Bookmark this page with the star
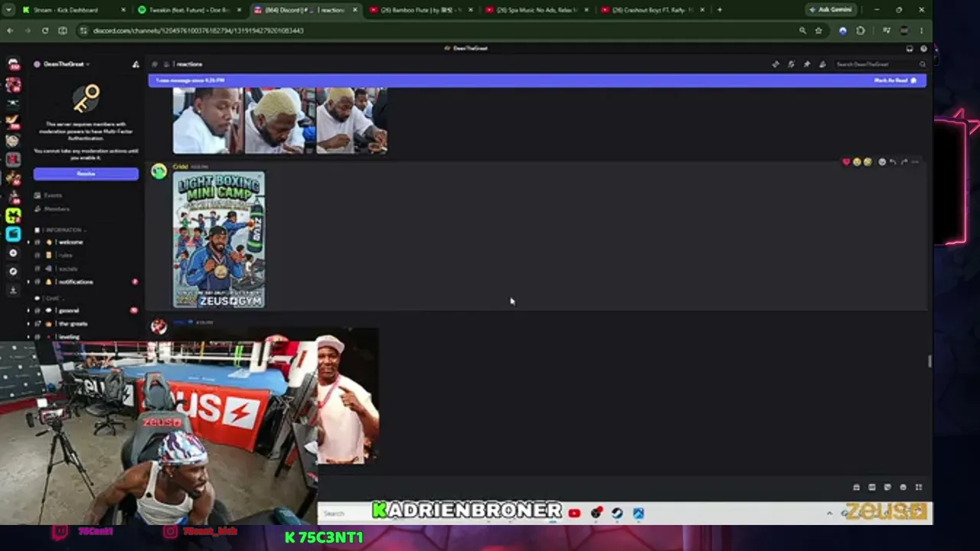This screenshot has height=551, width=980. click(x=818, y=31)
